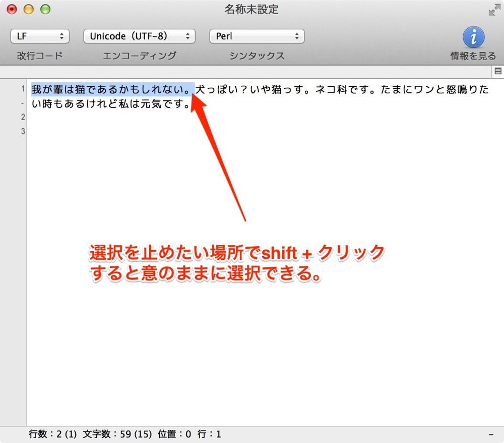The width and height of the screenshot is (504, 443).
Task: Click the red close window button
Action: pos(12,9)
